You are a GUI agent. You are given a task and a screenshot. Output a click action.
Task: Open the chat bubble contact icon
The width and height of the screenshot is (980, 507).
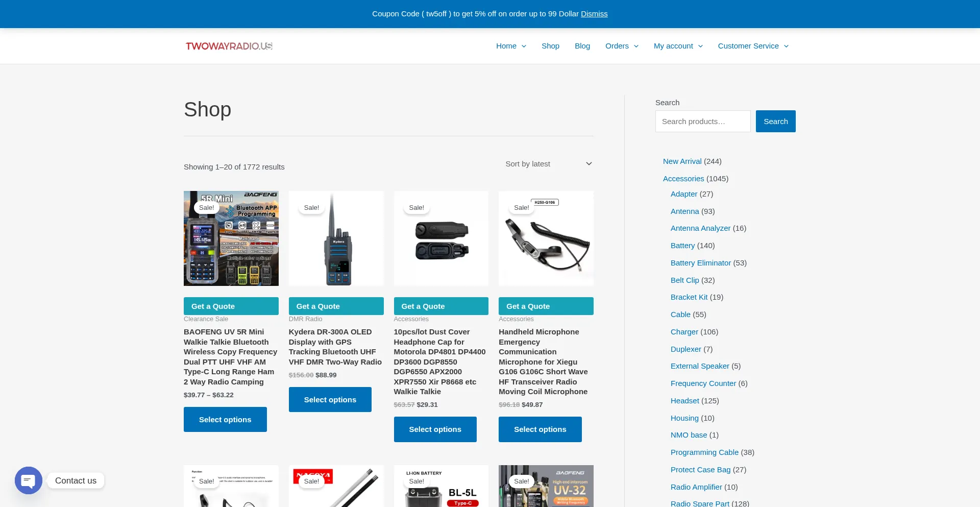29,480
